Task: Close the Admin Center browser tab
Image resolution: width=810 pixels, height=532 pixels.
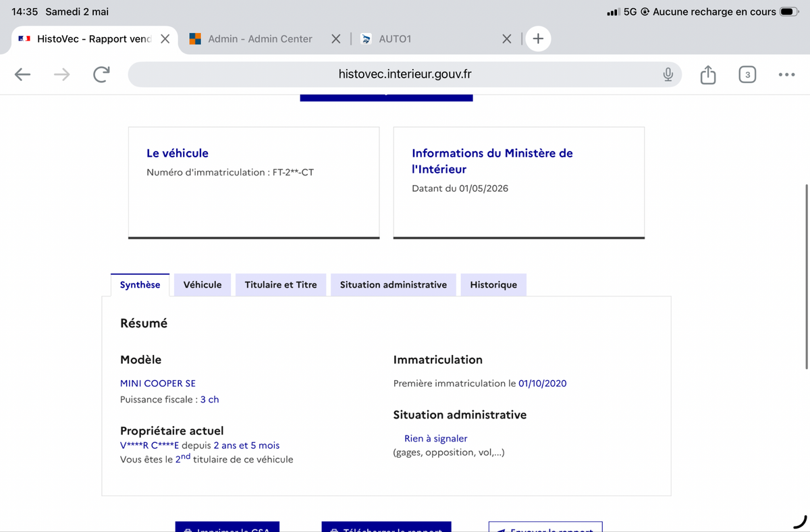Action: (336, 38)
